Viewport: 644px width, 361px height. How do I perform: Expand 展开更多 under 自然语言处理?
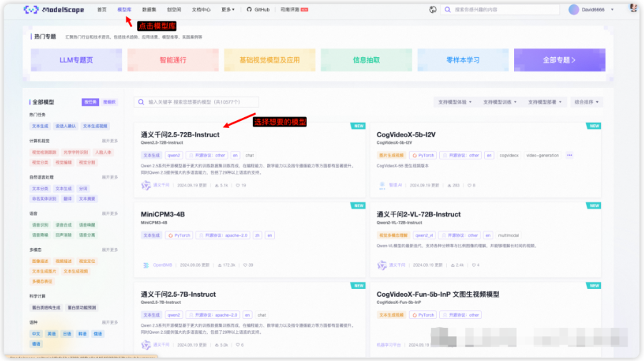click(110, 177)
